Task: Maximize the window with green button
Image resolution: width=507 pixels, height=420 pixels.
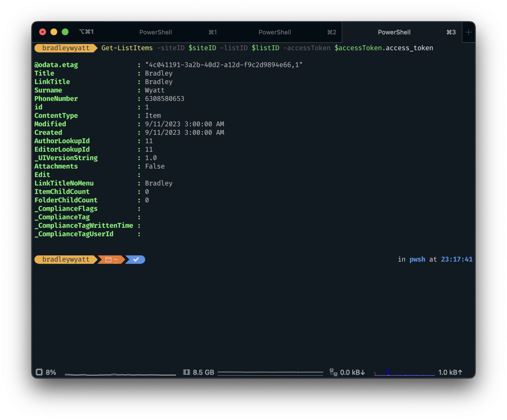Action: pos(65,32)
